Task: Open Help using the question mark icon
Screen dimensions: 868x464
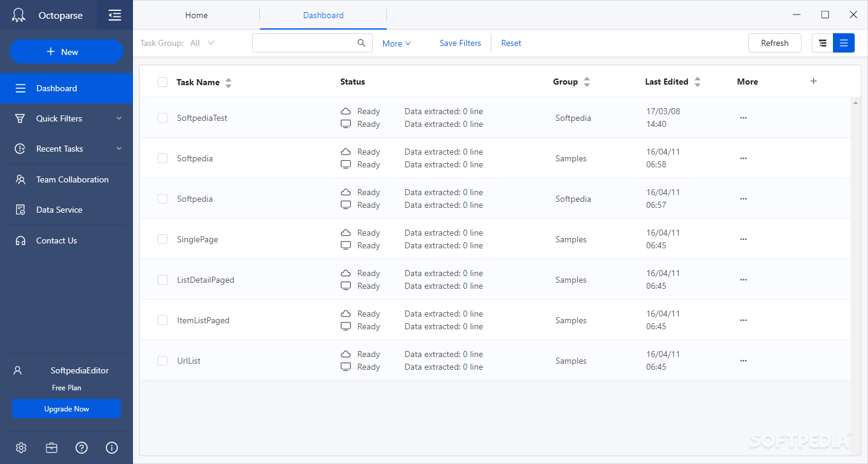Action: click(x=81, y=448)
